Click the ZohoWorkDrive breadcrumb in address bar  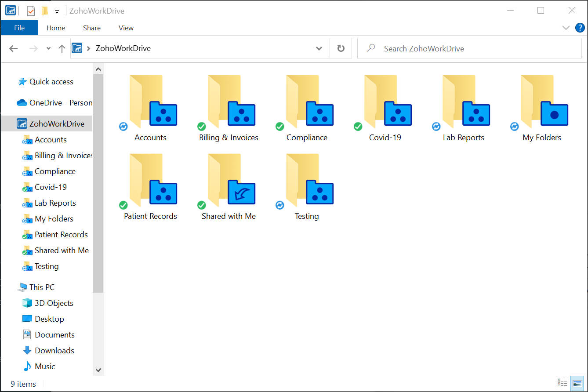[x=123, y=48]
